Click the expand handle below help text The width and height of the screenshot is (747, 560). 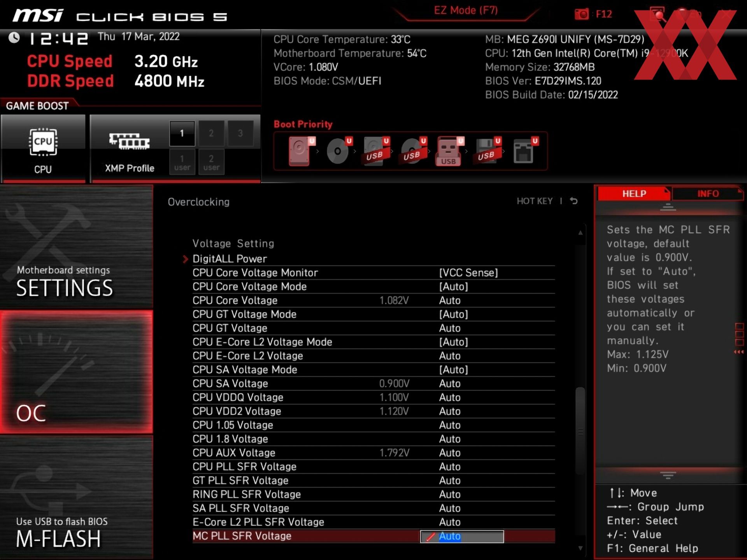tap(668, 475)
